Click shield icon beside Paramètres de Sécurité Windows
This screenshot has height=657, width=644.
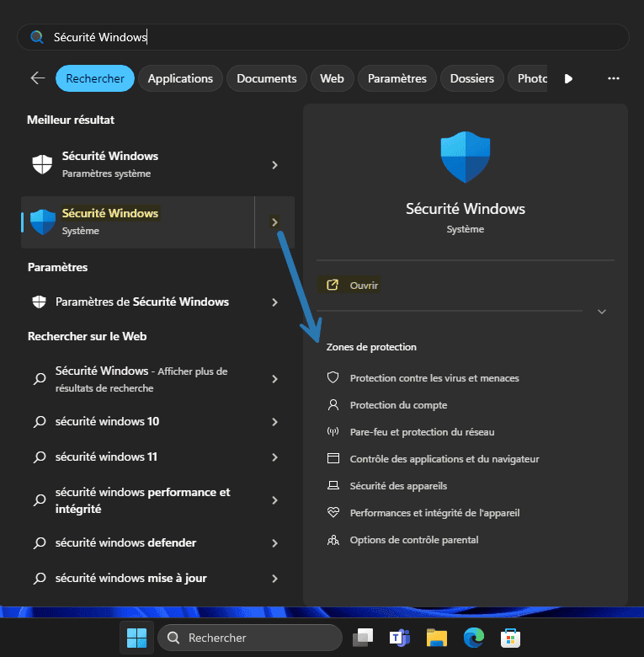coord(39,302)
